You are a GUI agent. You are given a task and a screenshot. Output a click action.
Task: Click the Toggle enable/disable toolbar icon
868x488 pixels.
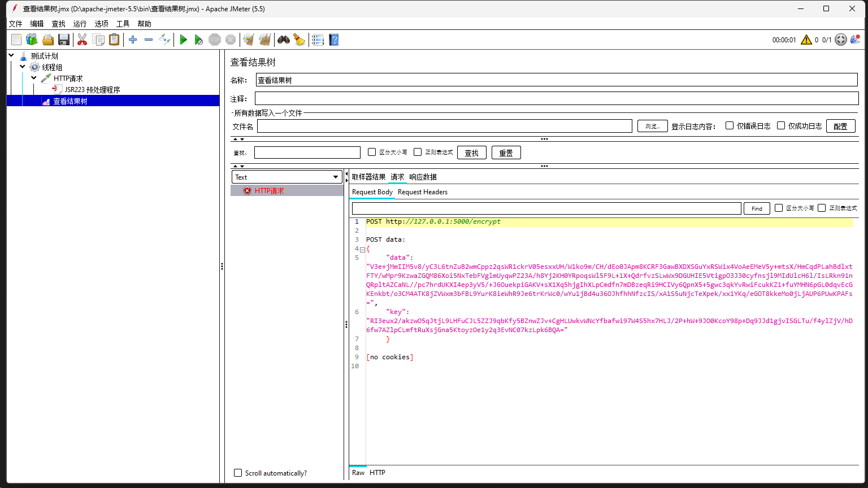(164, 40)
